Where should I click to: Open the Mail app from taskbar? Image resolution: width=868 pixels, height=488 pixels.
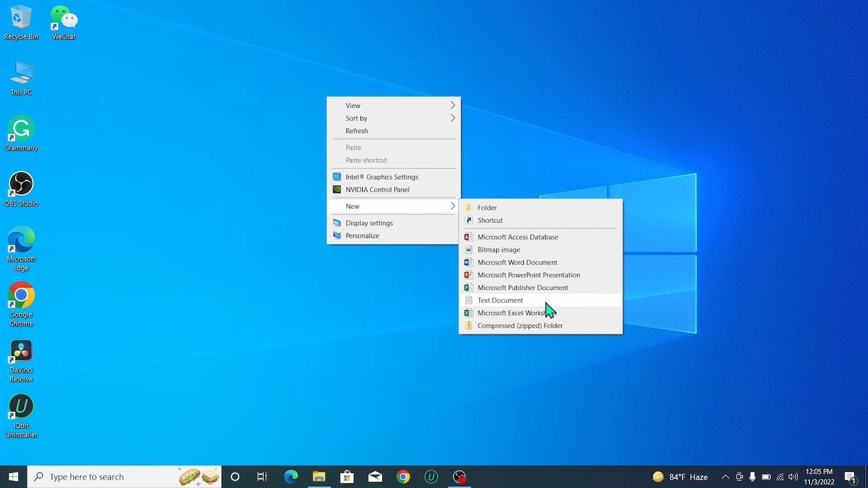pyautogui.click(x=375, y=477)
